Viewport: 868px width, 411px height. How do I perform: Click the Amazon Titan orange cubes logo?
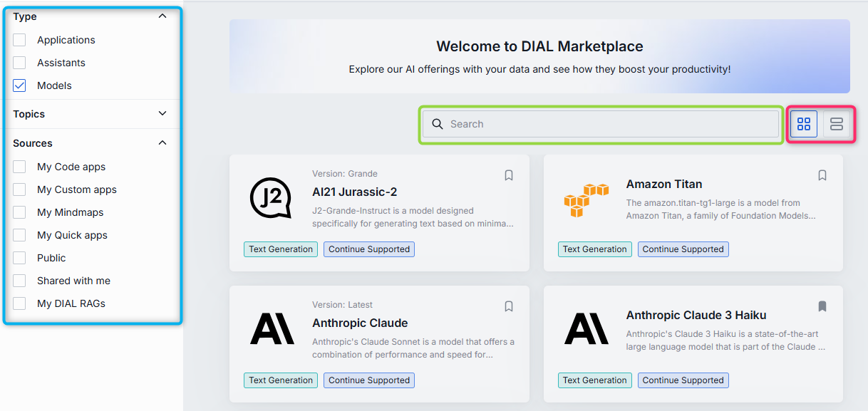[x=587, y=200]
